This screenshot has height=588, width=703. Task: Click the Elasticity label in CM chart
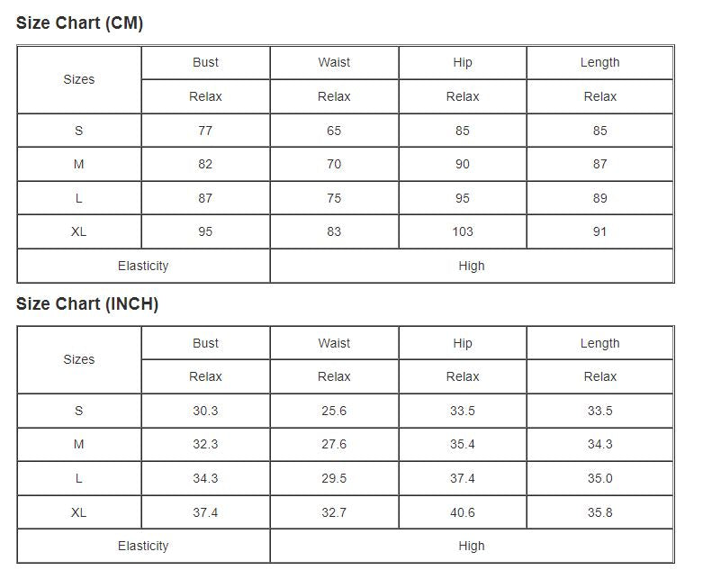[x=143, y=266]
